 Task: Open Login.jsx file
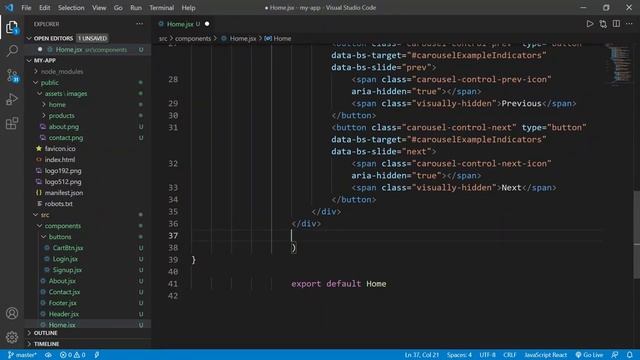65,259
